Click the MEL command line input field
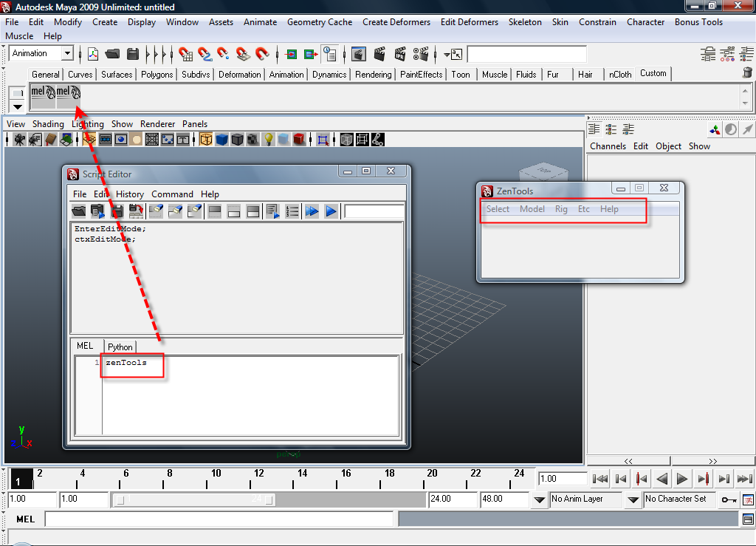 coord(219,519)
